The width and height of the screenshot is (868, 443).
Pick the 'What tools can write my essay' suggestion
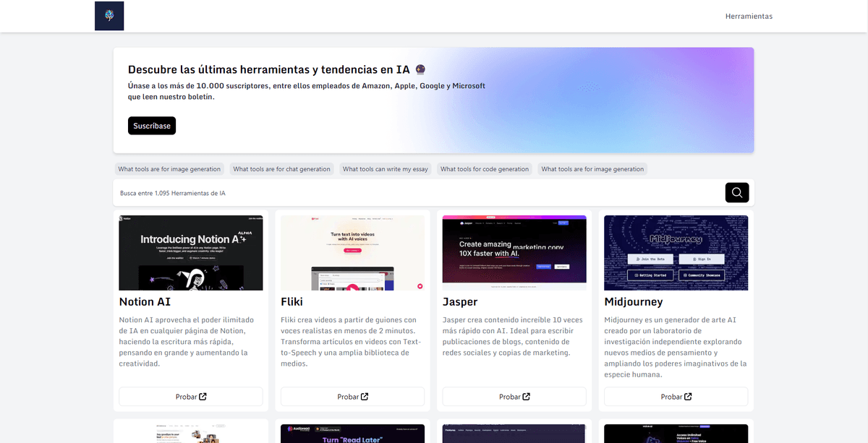386,169
